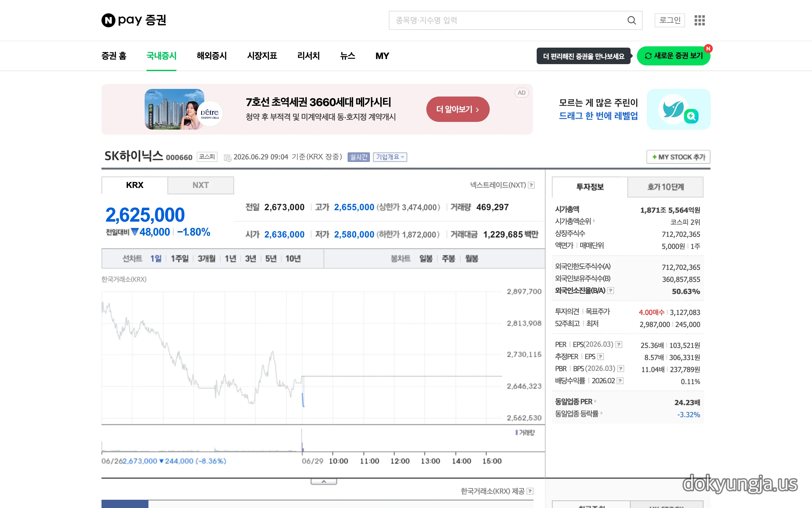Click the 4.00매수 investment opinion
The image size is (812, 508).
tap(651, 312)
